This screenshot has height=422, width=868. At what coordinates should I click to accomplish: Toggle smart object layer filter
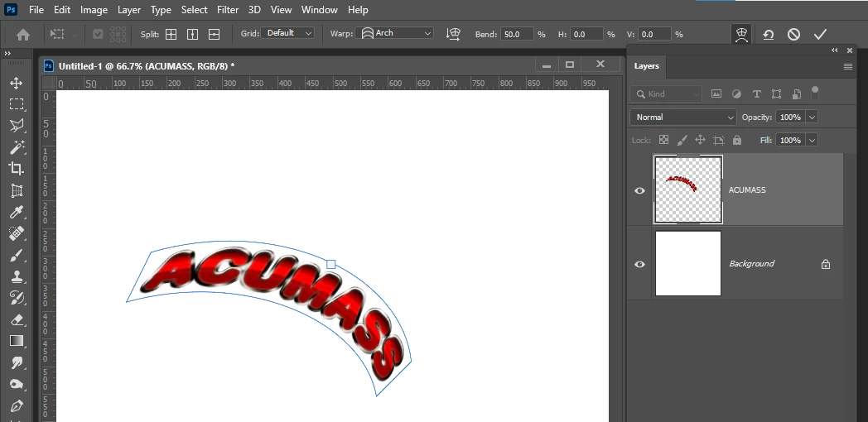point(796,94)
